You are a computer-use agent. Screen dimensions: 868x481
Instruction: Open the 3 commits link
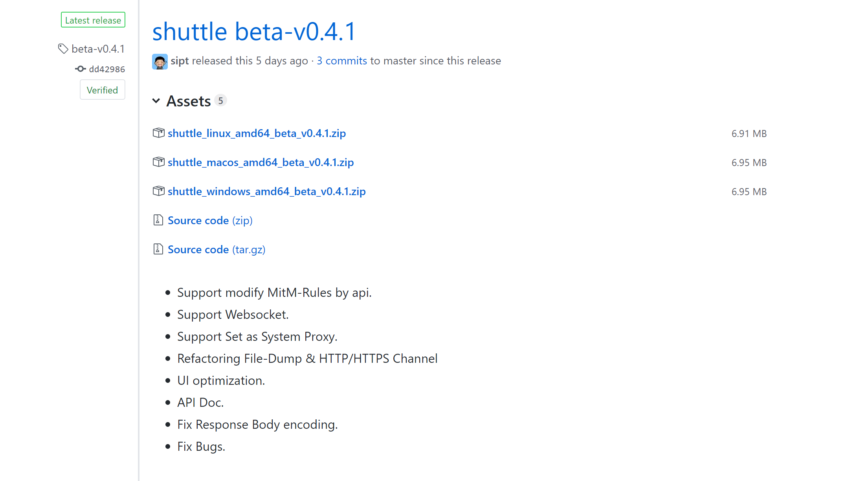point(341,61)
